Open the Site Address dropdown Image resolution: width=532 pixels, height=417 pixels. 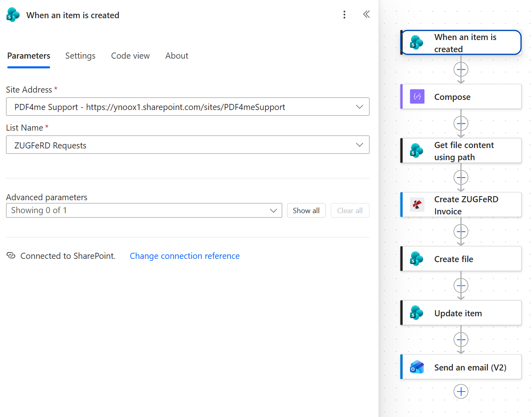[x=188, y=107]
